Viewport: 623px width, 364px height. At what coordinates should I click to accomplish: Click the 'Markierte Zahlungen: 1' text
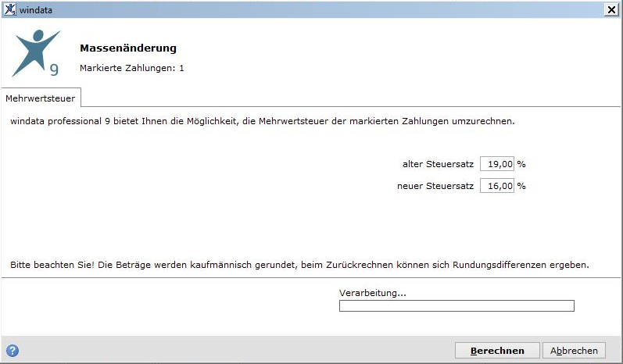tap(132, 68)
